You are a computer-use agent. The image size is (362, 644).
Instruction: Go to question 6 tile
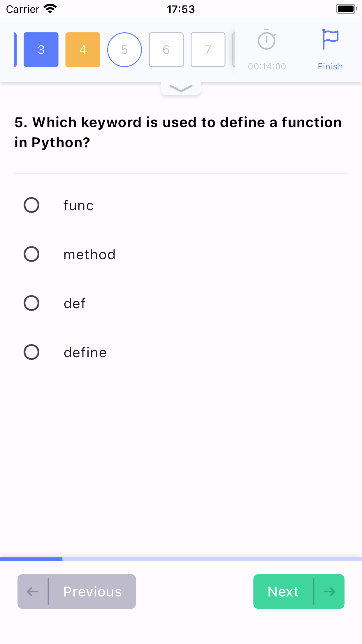pos(166,50)
